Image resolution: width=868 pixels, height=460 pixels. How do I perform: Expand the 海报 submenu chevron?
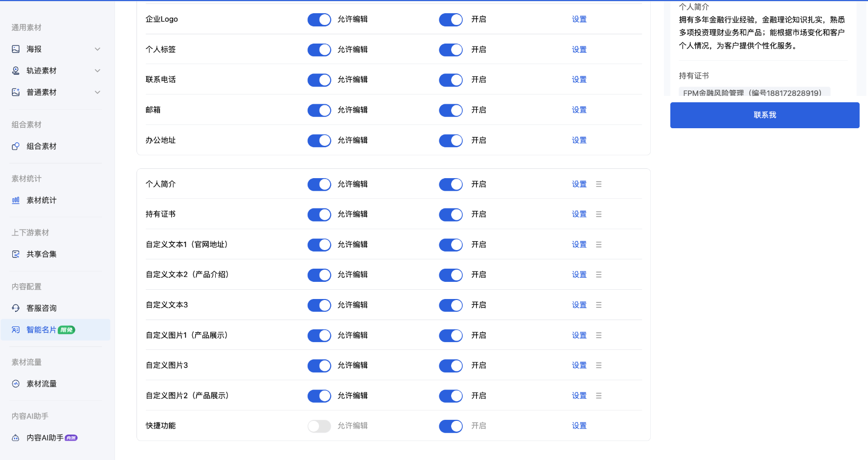(x=97, y=49)
